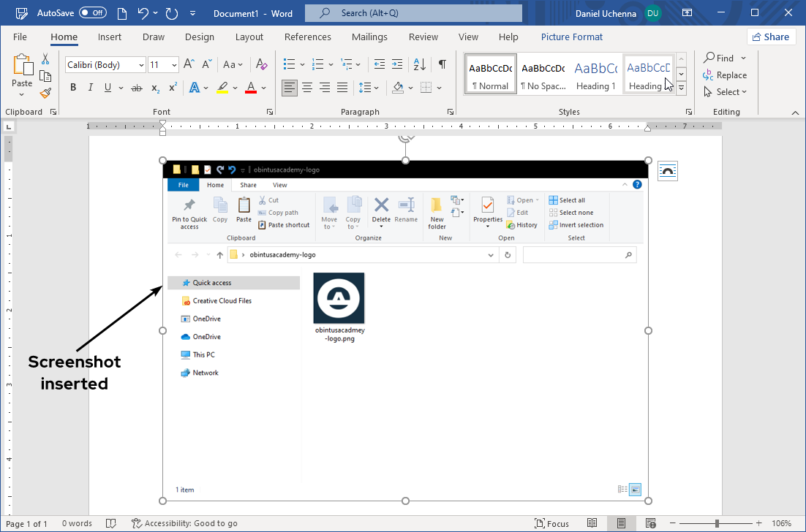This screenshot has width=806, height=532.
Task: Apply Bold formatting to text
Action: [73, 88]
